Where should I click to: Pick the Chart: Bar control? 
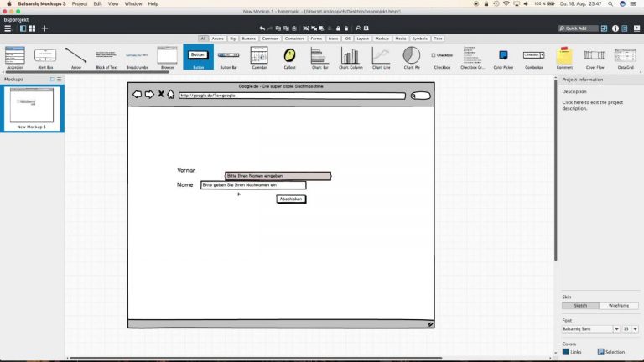coord(320,58)
